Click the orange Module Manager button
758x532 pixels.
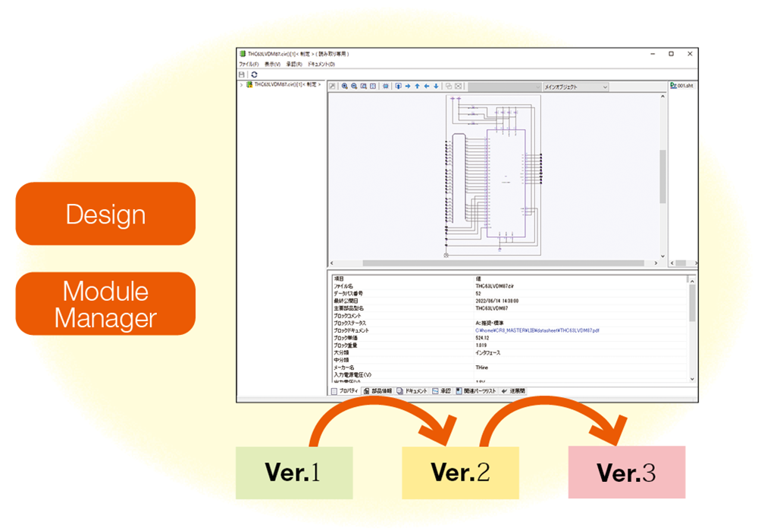pos(105,304)
